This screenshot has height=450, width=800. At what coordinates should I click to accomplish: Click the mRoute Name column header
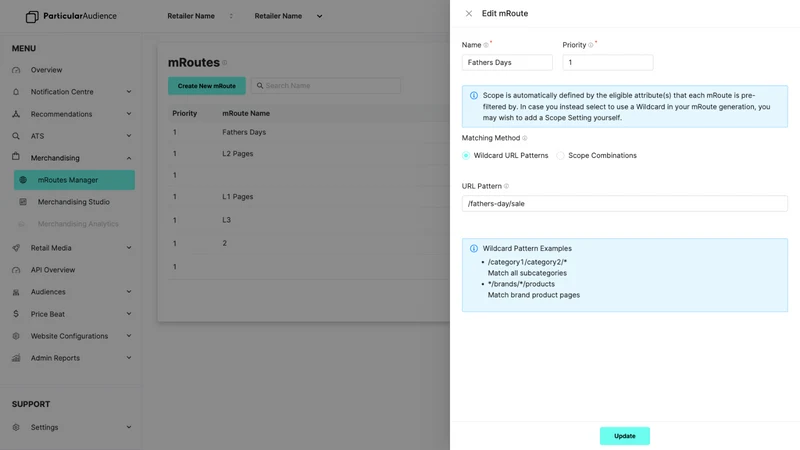tap(246, 113)
